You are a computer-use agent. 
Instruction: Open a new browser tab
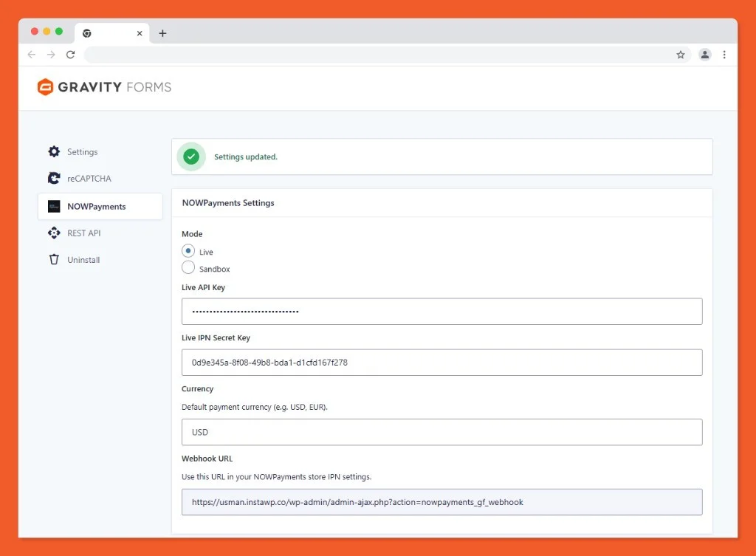(162, 33)
